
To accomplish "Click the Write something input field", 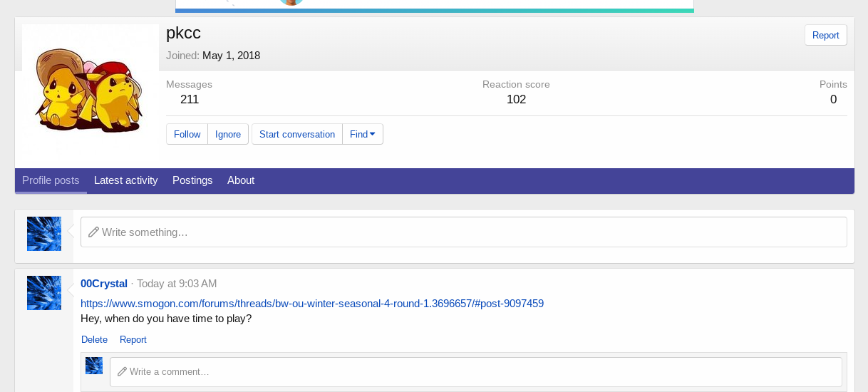I will [463, 232].
